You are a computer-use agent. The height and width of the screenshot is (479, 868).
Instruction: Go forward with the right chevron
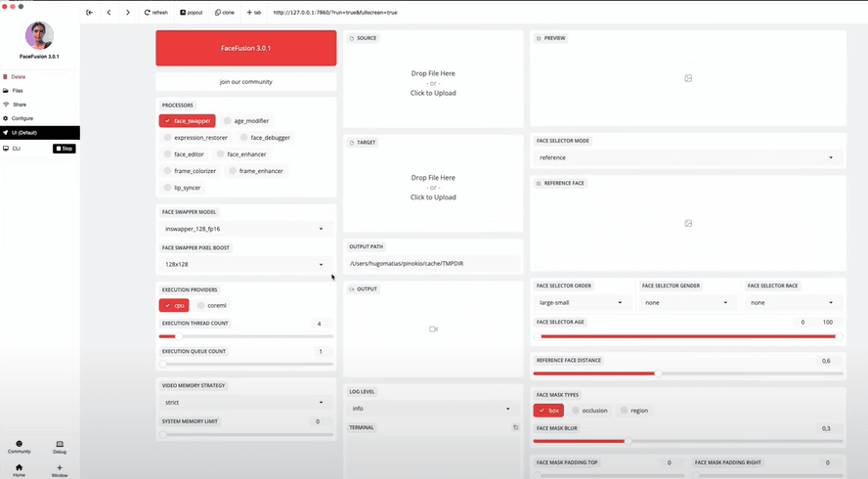click(128, 12)
